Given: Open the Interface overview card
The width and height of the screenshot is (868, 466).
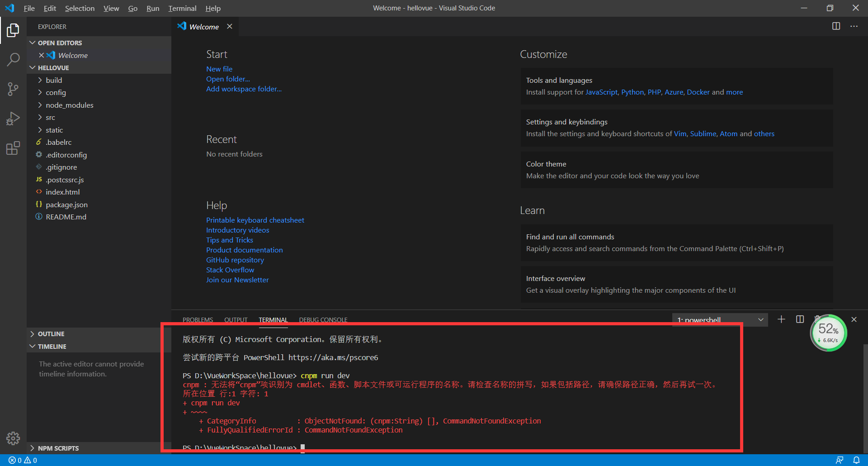Looking at the screenshot, I should (677, 284).
